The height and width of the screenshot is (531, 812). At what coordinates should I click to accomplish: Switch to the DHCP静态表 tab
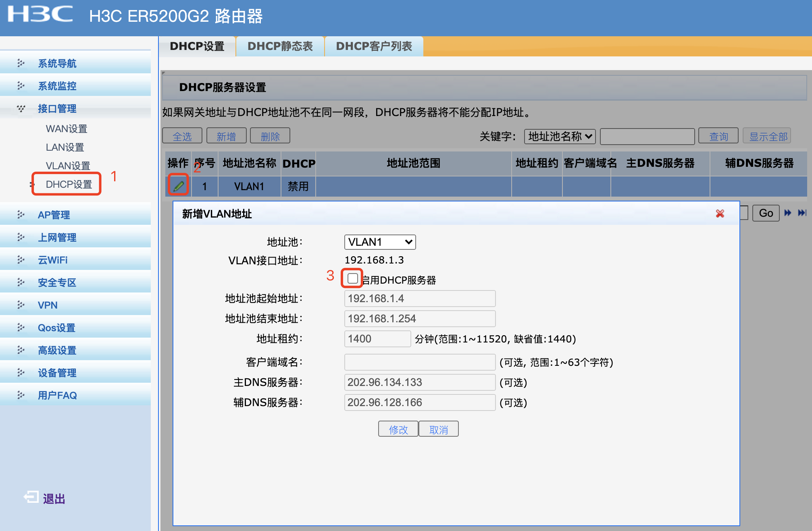tap(280, 46)
